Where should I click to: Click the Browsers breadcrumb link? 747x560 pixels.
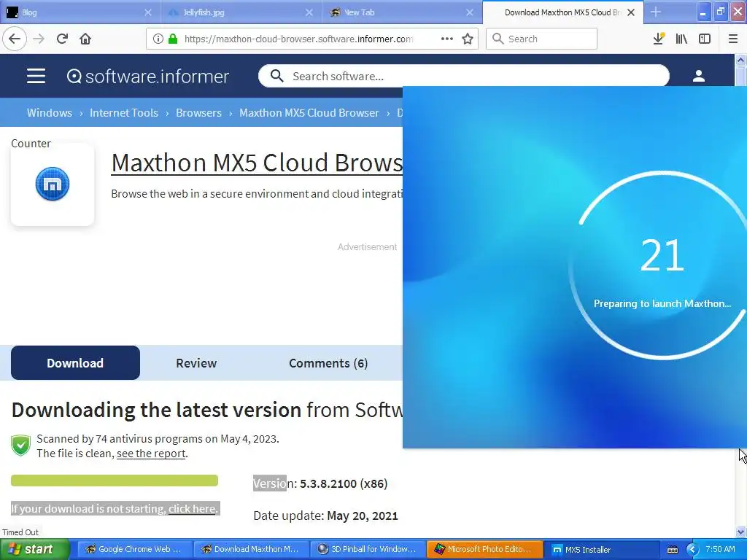[x=198, y=113]
